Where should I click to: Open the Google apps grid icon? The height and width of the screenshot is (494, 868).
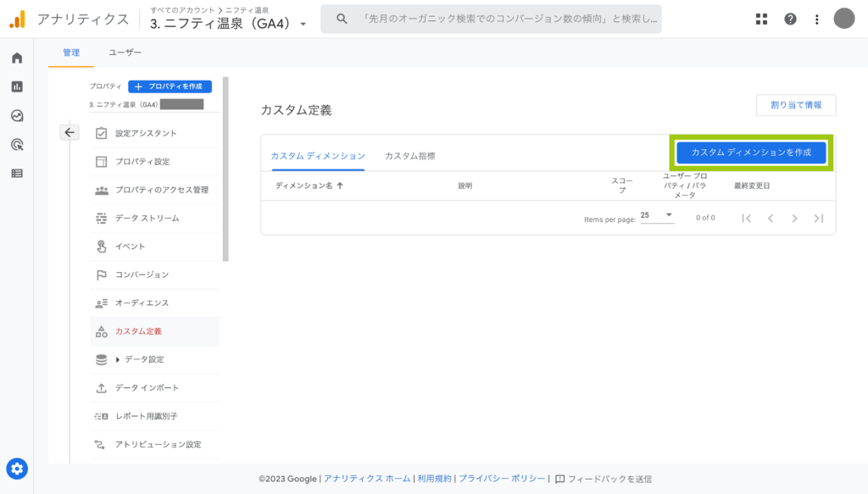[762, 19]
